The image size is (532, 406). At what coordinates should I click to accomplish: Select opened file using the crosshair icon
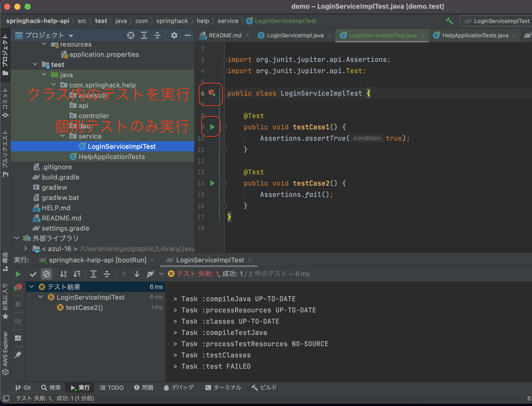click(x=131, y=35)
